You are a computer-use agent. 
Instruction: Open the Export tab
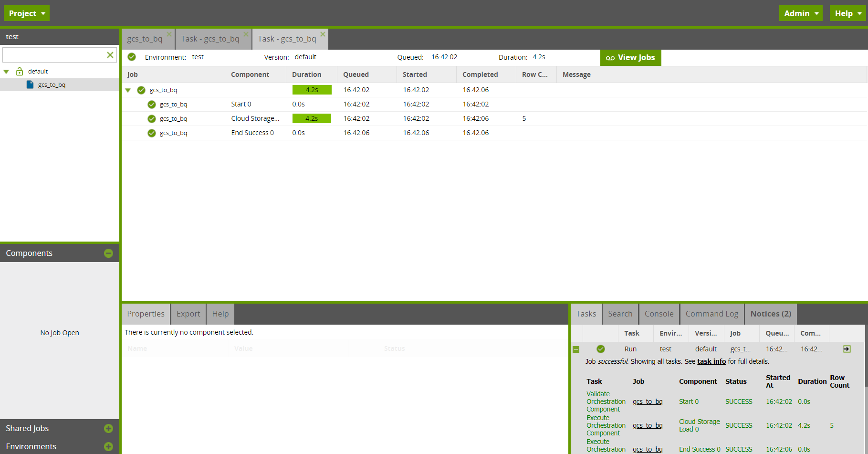188,314
